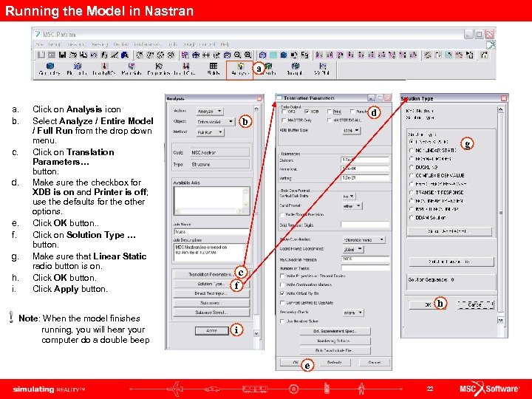Open the Display menu
This screenshot has width=532, height=399.
(x=120, y=44)
